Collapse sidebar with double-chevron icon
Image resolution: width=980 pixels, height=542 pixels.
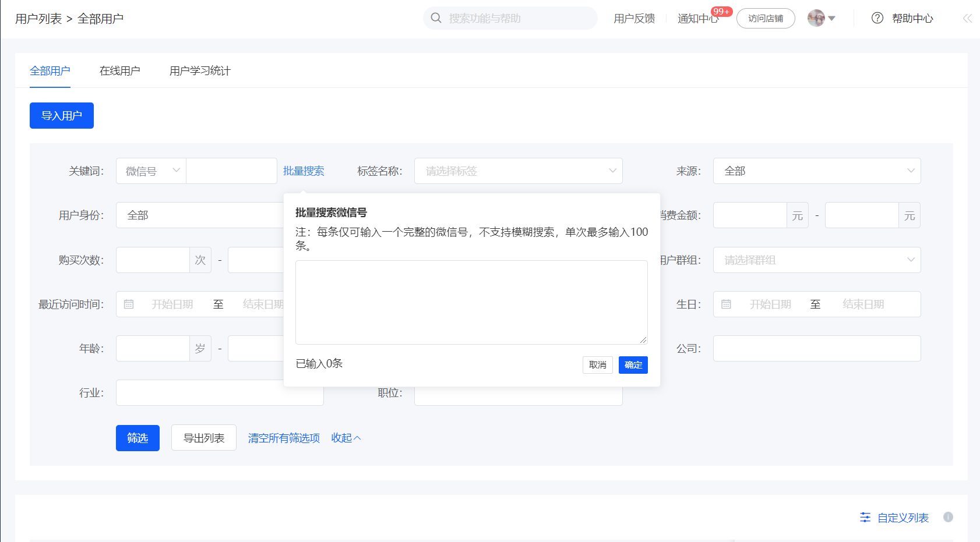(x=967, y=18)
